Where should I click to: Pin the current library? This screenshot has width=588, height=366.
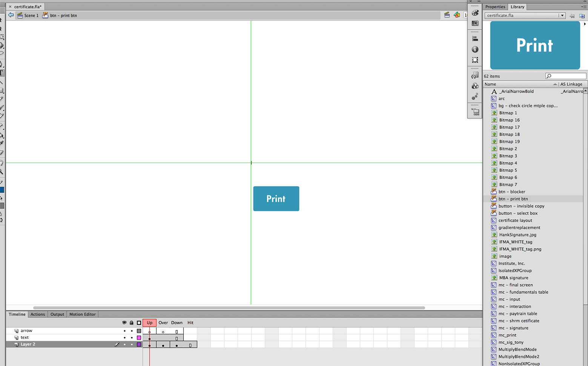pos(572,16)
